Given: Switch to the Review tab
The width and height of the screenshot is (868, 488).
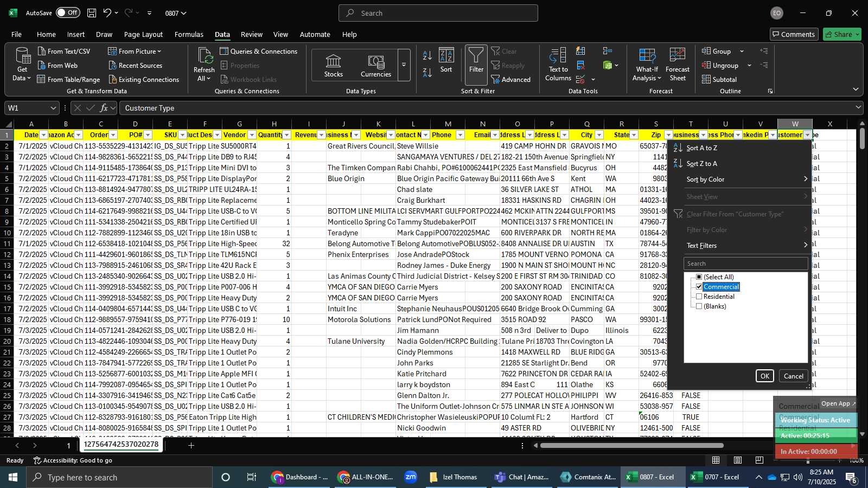Looking at the screenshot, I should (252, 34).
